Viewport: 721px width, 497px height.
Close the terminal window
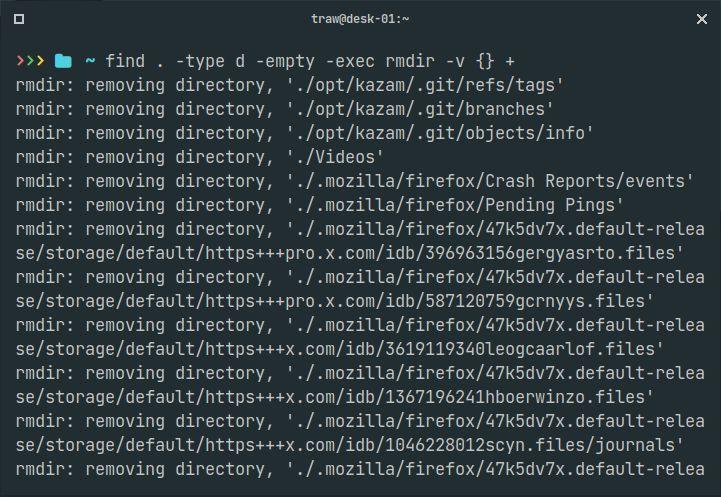701,19
